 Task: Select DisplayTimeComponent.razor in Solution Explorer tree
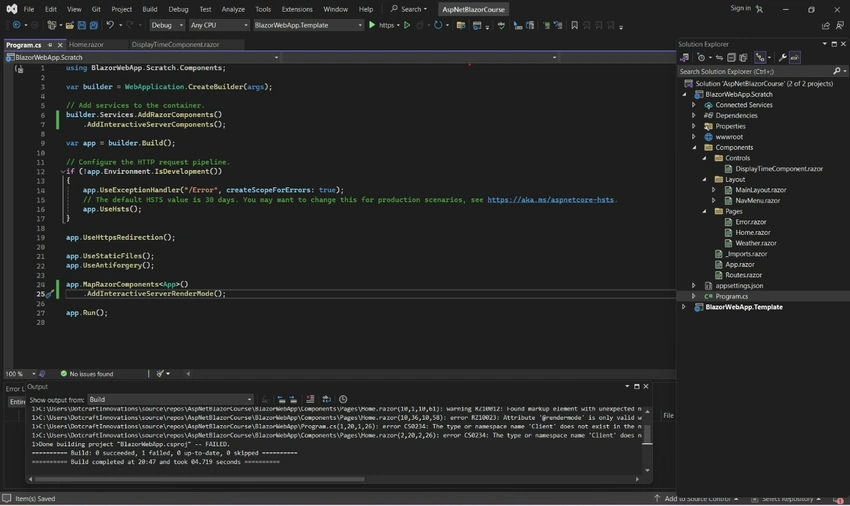coord(779,169)
